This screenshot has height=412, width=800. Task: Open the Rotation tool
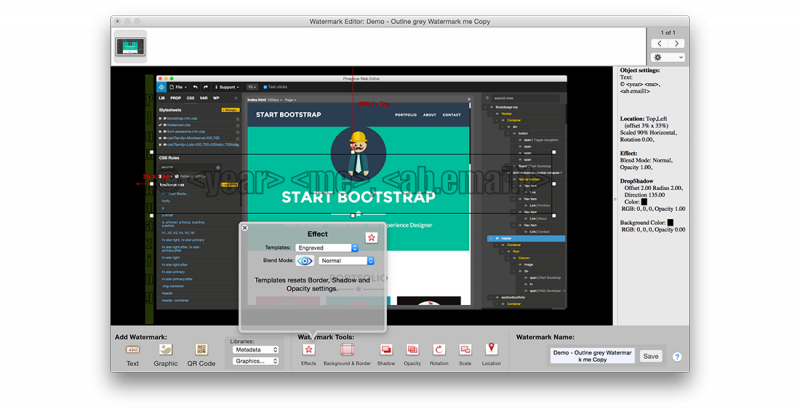(439, 350)
